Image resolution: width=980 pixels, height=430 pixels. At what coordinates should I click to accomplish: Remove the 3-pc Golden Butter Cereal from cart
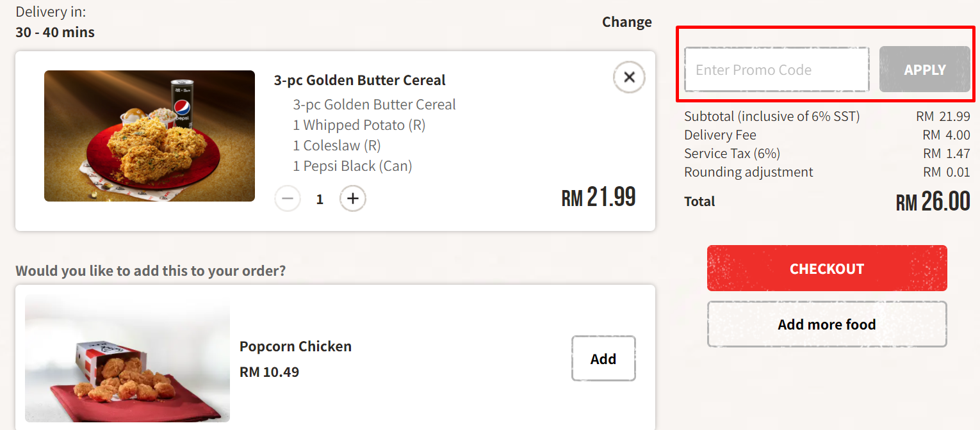pyautogui.click(x=628, y=77)
